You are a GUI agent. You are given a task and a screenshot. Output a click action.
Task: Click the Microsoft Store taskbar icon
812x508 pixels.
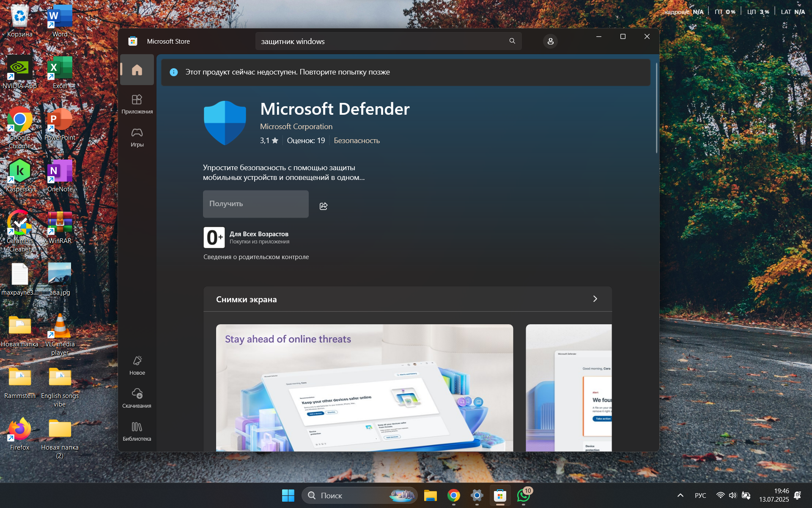coord(500,495)
